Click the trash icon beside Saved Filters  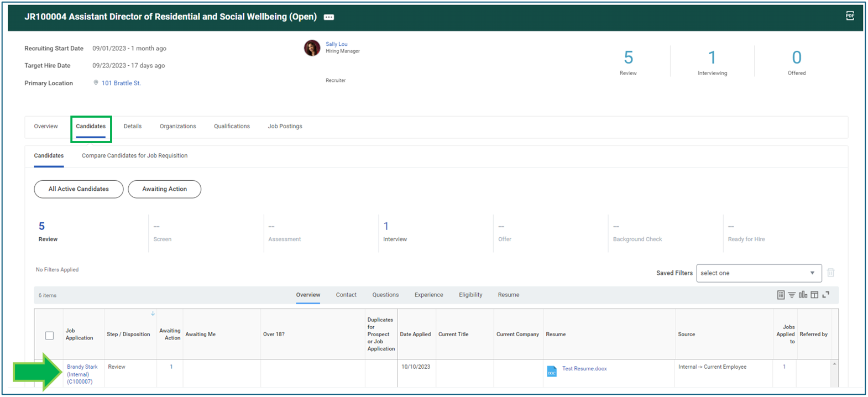click(830, 273)
